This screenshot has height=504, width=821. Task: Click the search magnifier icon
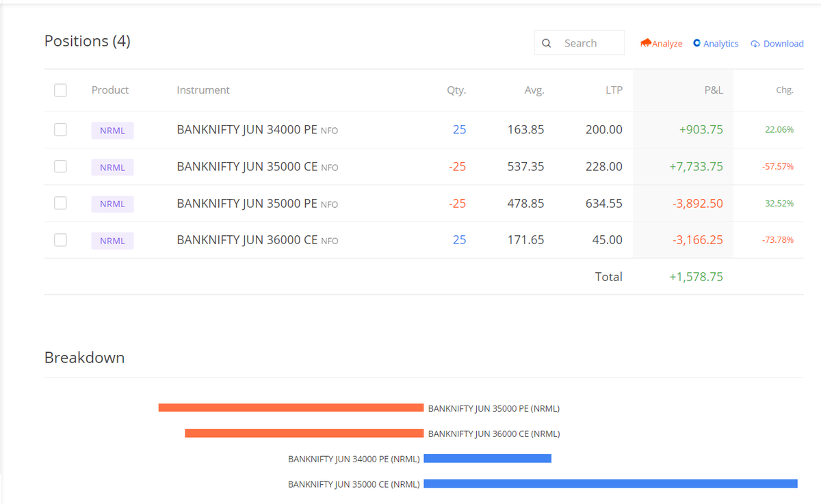click(x=546, y=42)
